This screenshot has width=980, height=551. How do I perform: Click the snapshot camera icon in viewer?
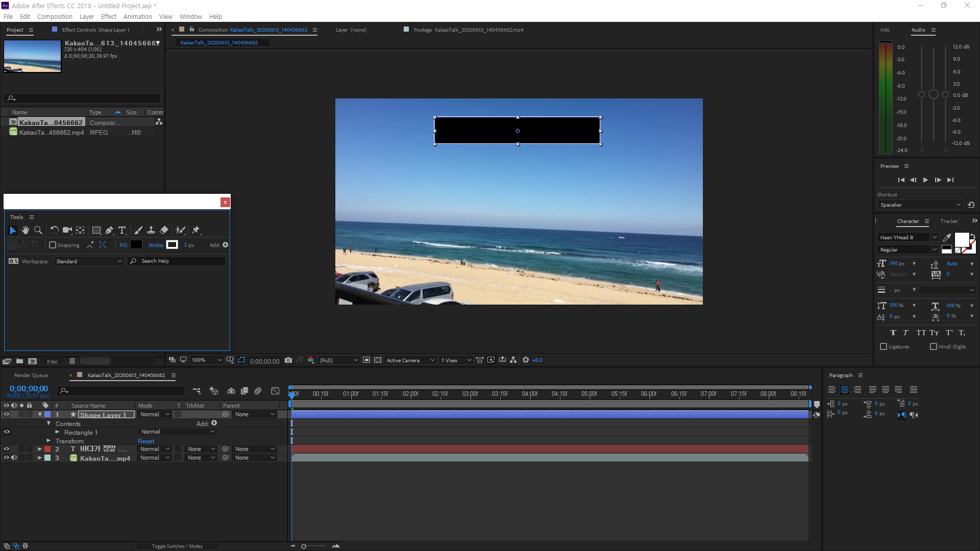[288, 360]
